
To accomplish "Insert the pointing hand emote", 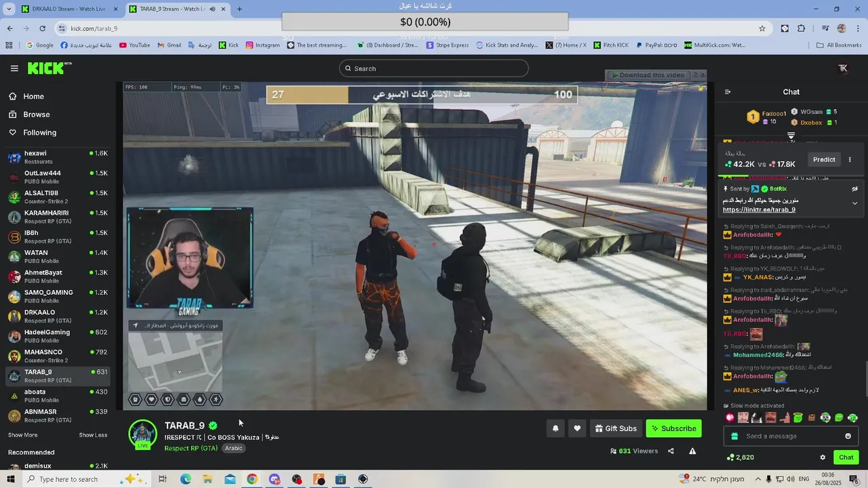I will point(784,418).
